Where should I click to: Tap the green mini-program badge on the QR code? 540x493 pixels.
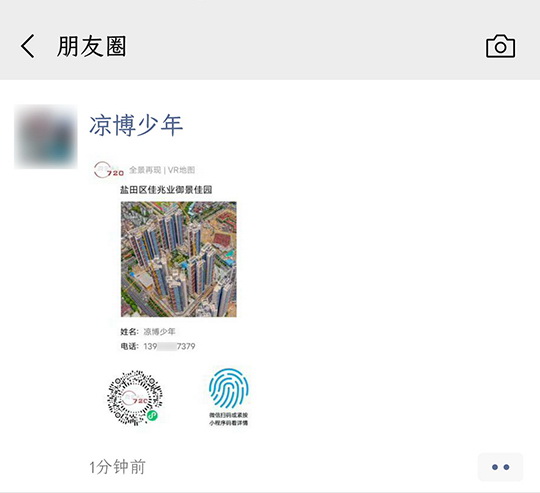(152, 416)
